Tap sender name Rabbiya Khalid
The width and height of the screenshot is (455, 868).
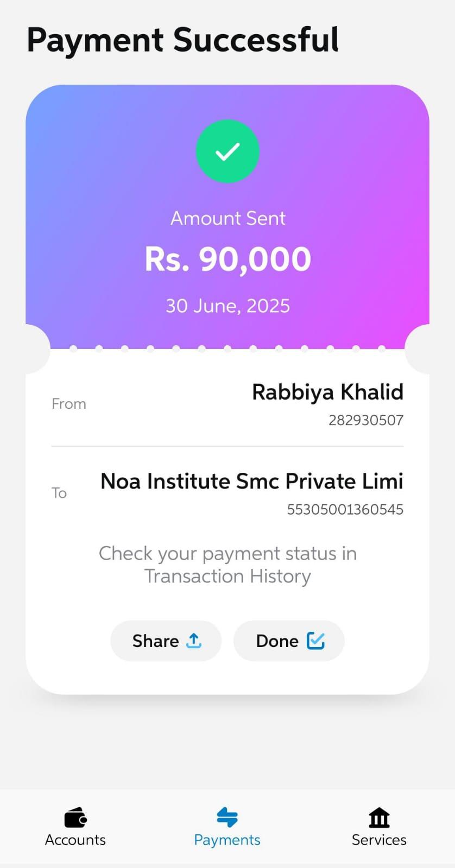tap(327, 392)
